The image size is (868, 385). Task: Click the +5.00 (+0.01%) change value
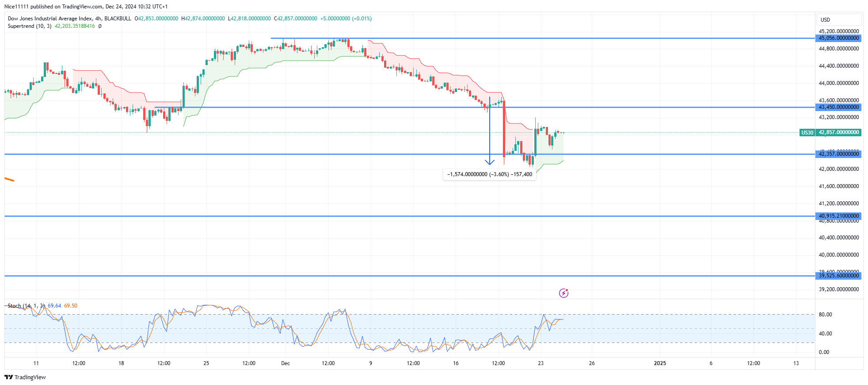coord(346,19)
